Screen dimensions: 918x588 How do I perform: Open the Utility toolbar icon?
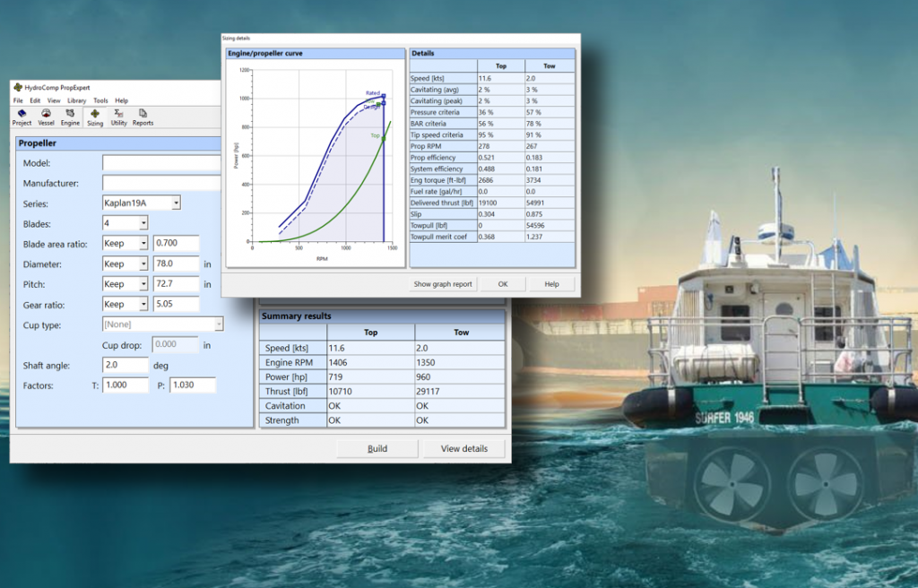click(x=118, y=117)
